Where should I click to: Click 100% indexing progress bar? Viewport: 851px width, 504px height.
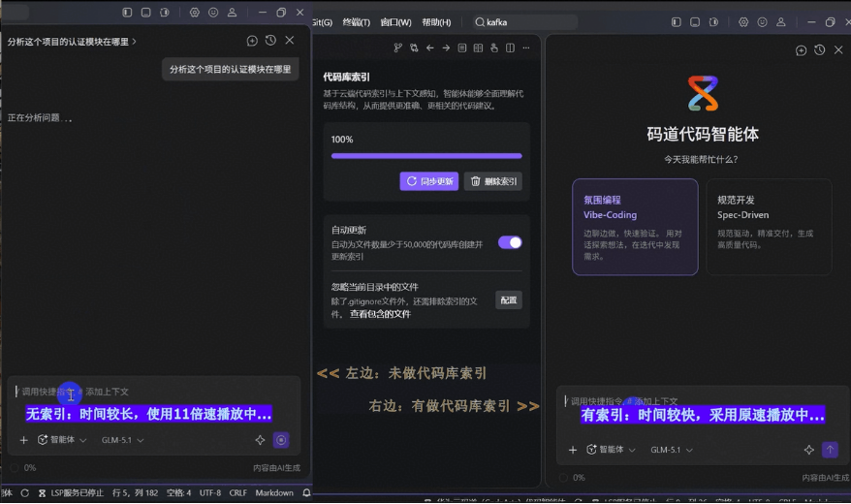426,156
